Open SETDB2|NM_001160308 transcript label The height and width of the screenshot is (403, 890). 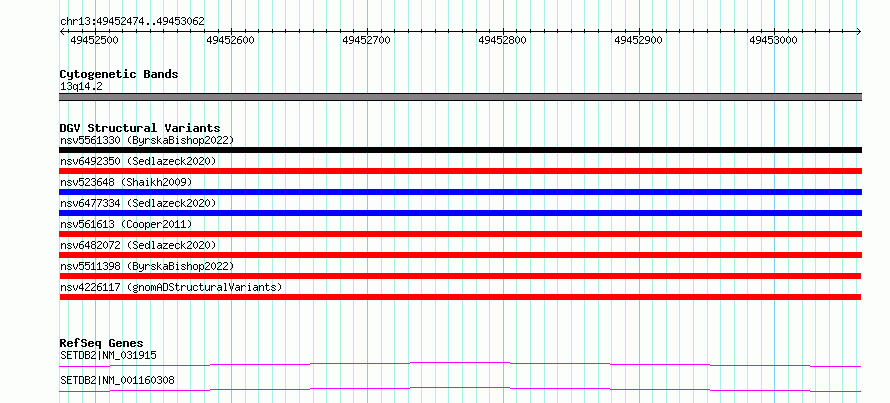tap(117, 380)
